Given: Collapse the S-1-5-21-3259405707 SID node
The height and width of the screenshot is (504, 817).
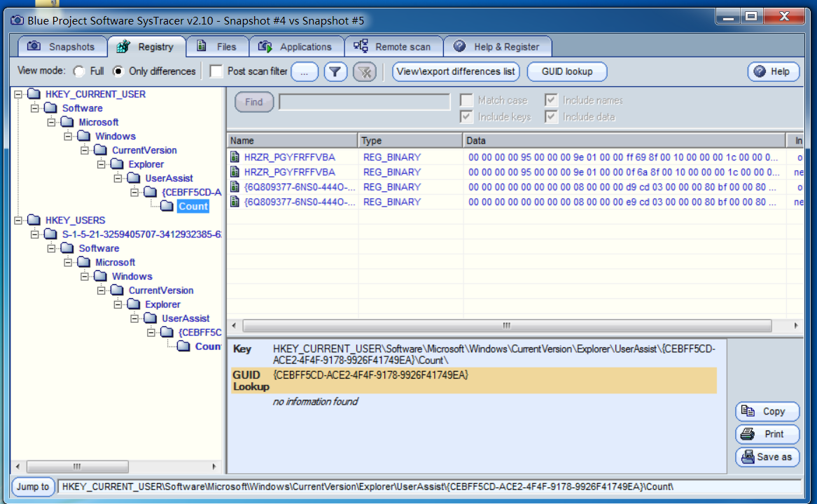Looking at the screenshot, I should [35, 234].
